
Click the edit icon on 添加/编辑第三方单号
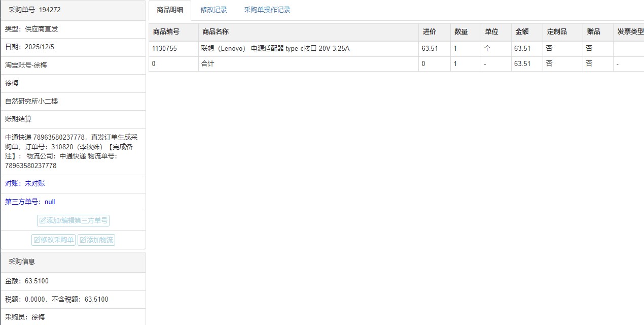pyautogui.click(x=43, y=221)
